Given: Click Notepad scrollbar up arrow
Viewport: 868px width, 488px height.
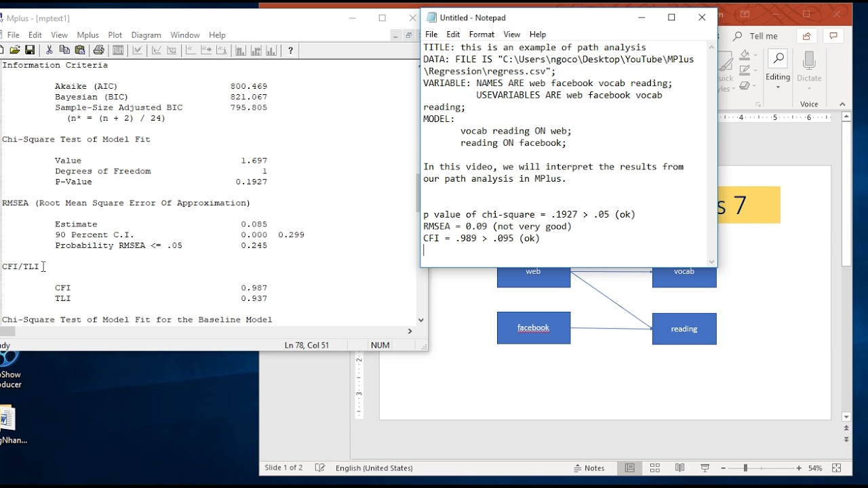Looking at the screenshot, I should click(x=711, y=47).
